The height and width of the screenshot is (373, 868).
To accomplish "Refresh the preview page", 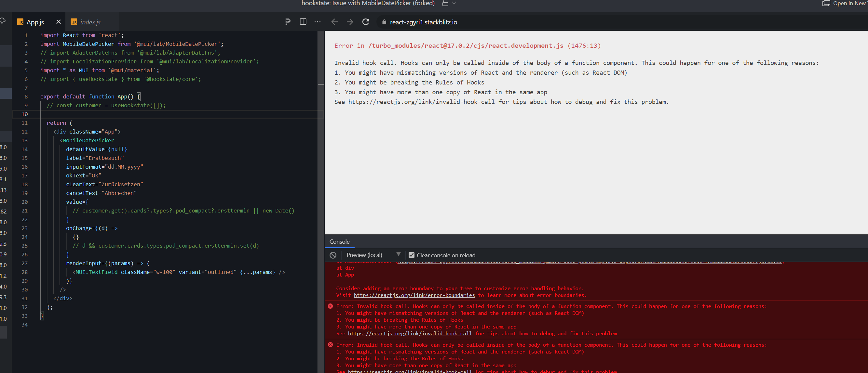I will (366, 21).
